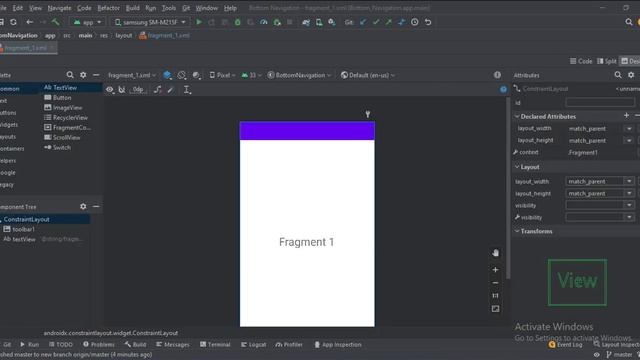
Task: Click the design surface layers icon
Action: coord(167,75)
